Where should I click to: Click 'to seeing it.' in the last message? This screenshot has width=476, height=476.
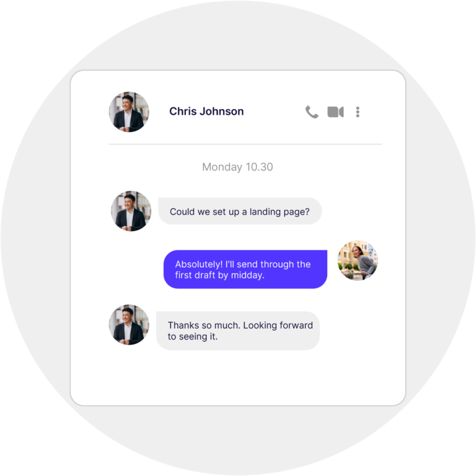pos(193,337)
